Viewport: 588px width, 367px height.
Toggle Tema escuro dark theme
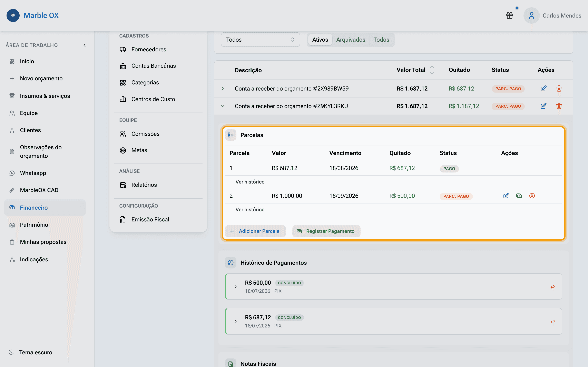(30, 352)
